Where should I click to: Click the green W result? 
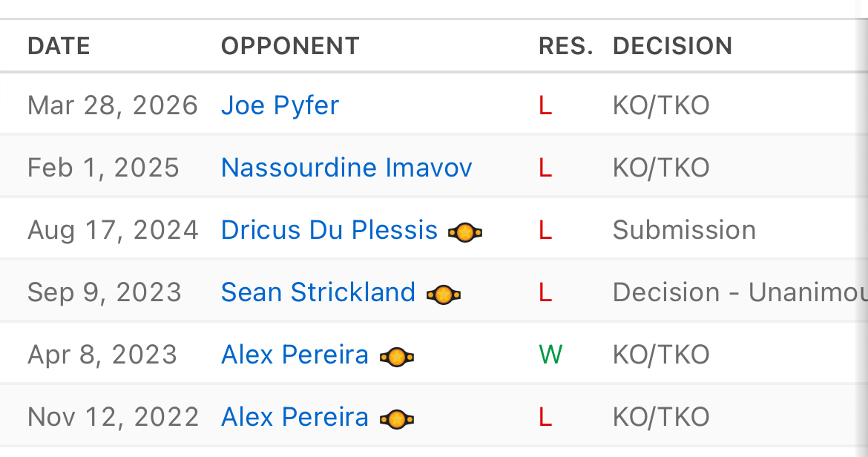pos(550,355)
